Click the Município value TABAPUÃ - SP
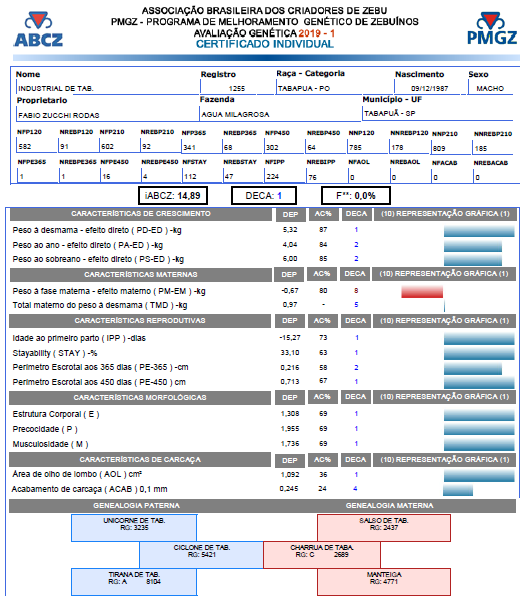Image resolution: width=520 pixels, height=596 pixels. point(390,113)
